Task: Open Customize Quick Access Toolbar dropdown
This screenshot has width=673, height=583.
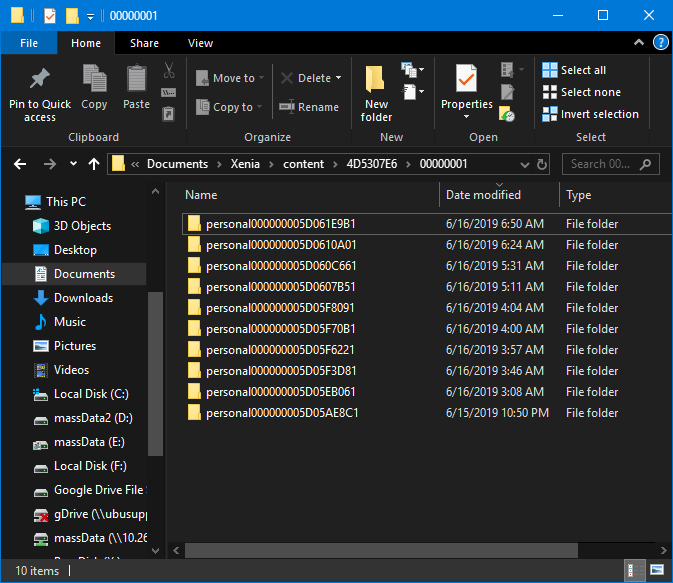Action: 91,17
